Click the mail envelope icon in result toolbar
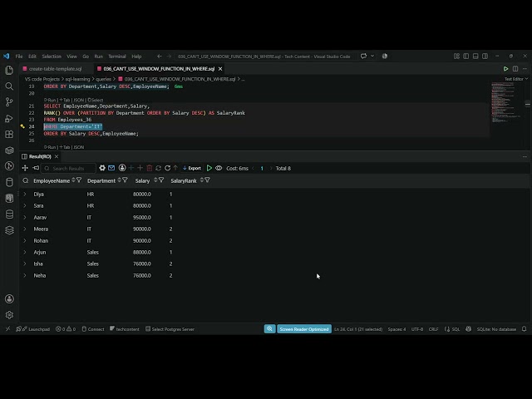 point(111,168)
